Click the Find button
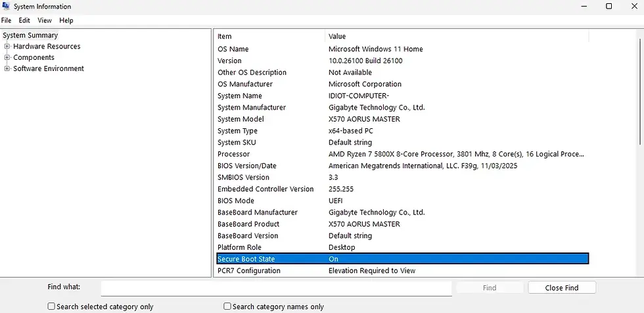The image size is (644, 313). click(490, 287)
